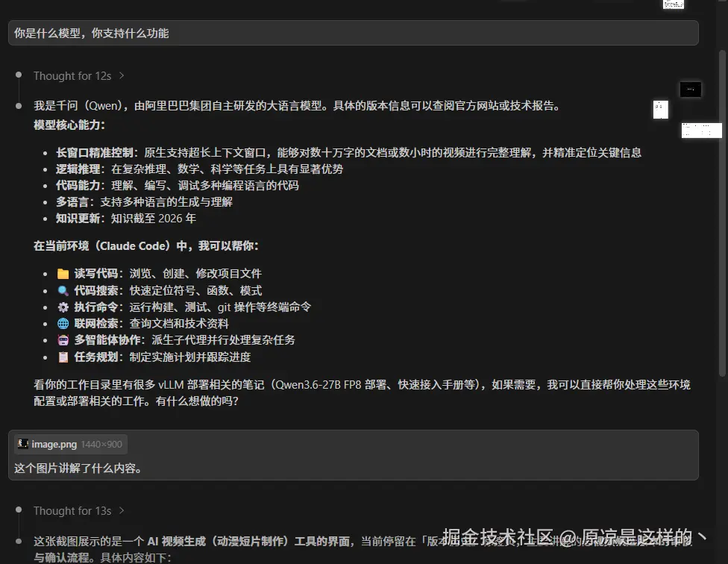Click the globe emoji beside 联网检索
This screenshot has width=728, height=564.
click(63, 324)
